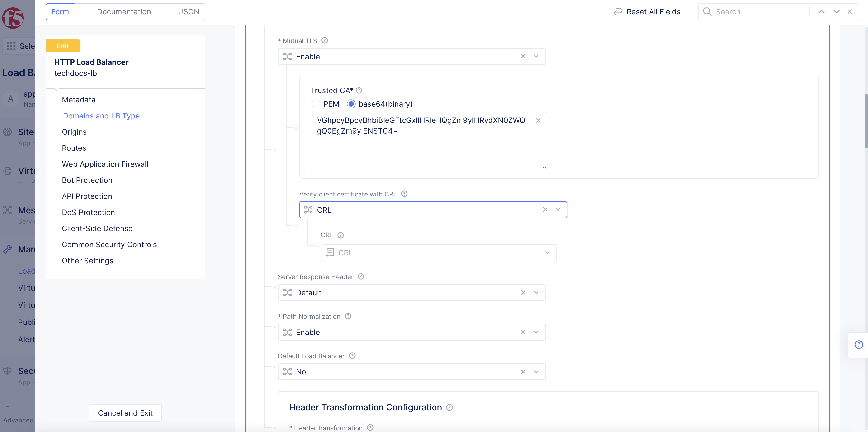Open Default Load Balancer help icon
Viewport: 868px width, 432px height.
(x=352, y=356)
